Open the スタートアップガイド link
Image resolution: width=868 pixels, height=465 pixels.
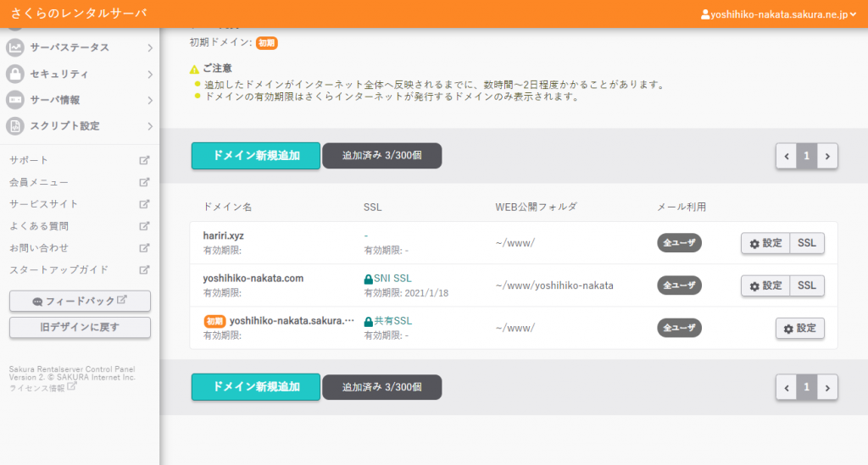(58, 270)
